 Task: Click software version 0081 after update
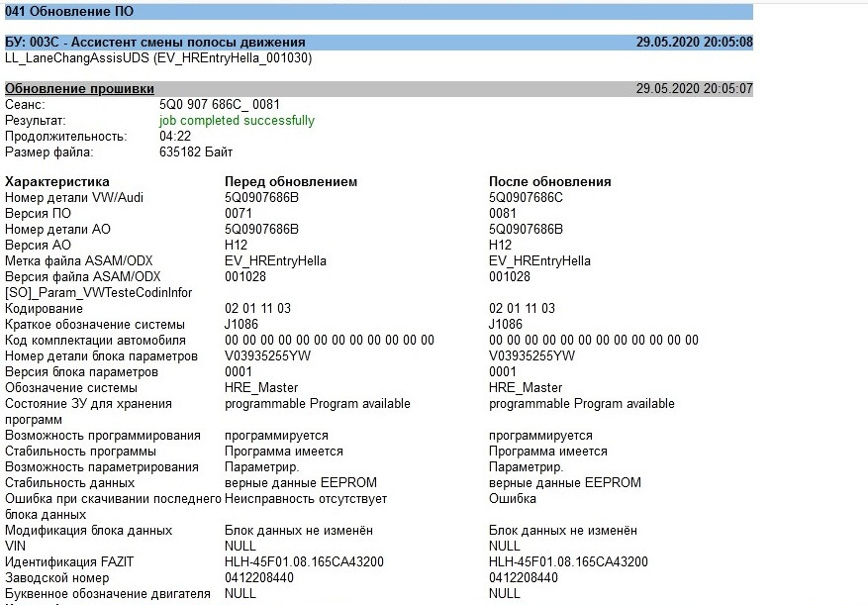(x=502, y=213)
